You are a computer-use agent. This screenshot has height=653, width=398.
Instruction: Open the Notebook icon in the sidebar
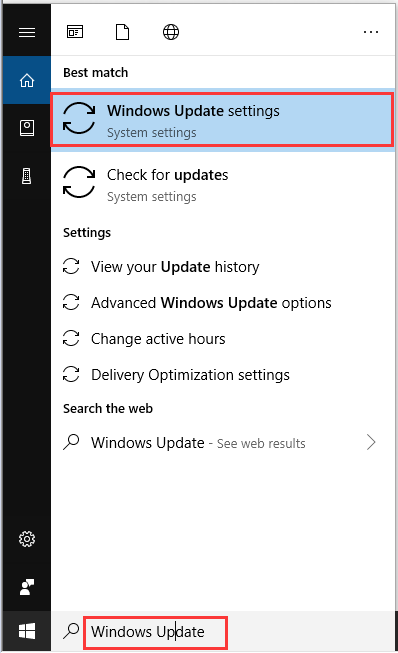[x=27, y=128]
